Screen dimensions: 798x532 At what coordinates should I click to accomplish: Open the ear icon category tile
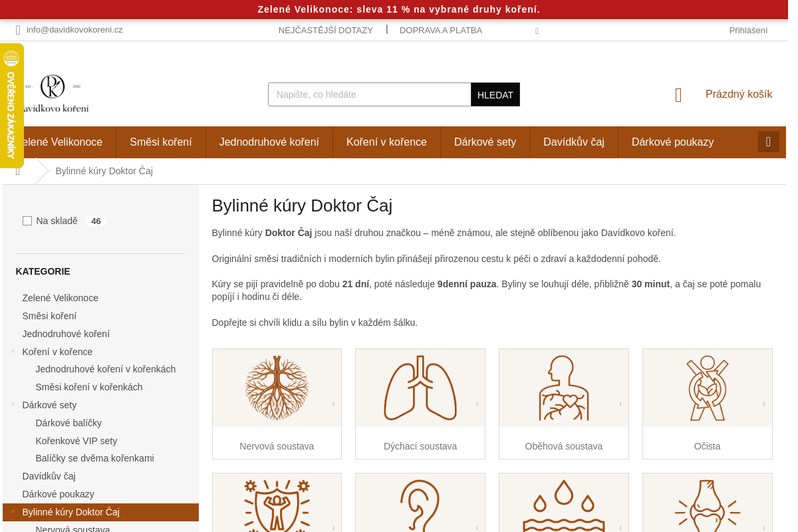point(420,504)
